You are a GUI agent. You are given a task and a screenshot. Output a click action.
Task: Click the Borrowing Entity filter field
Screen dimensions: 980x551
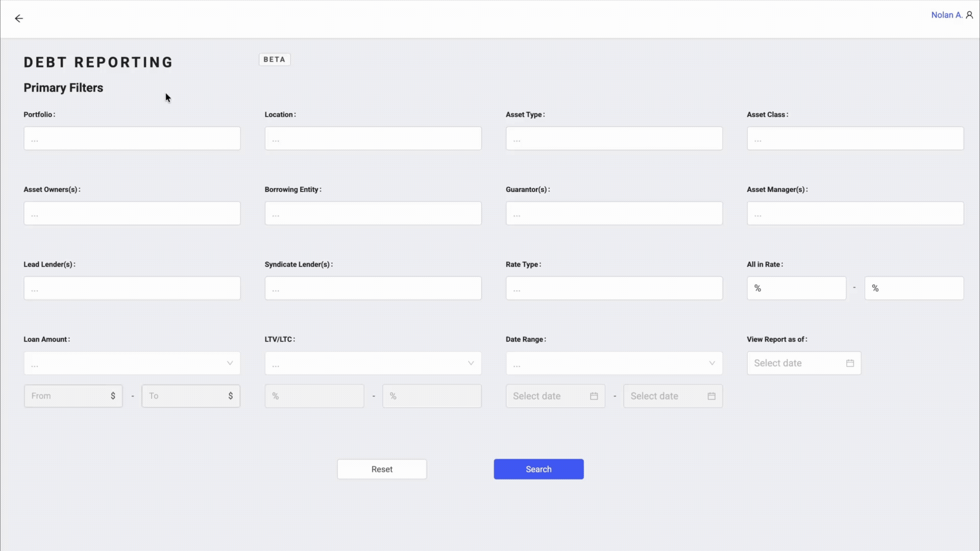373,213
